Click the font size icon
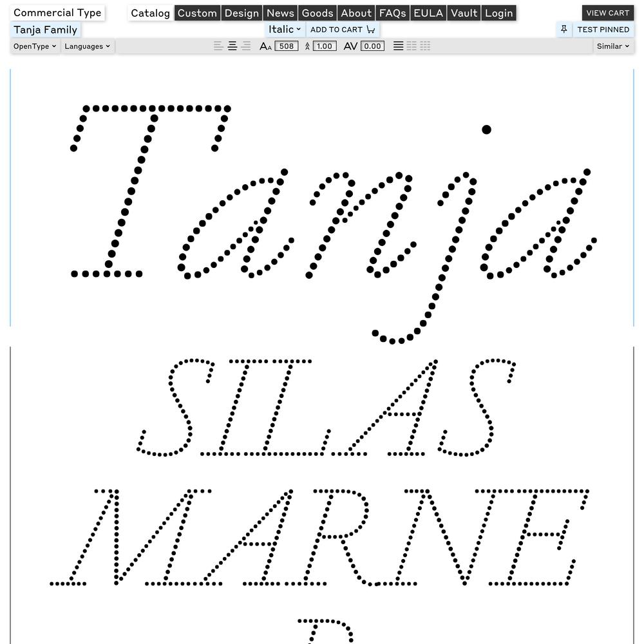Viewport: 644px width, 644px height. pos(265,46)
